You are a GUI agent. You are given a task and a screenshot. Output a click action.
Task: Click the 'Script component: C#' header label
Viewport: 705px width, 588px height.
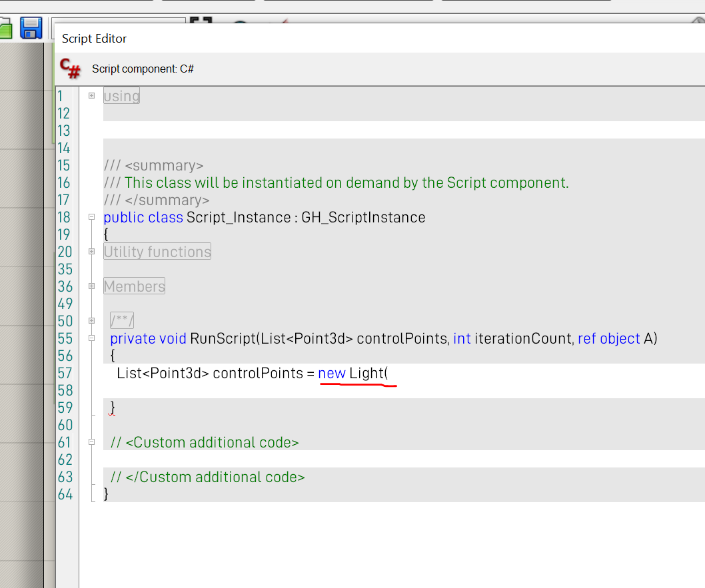(143, 69)
